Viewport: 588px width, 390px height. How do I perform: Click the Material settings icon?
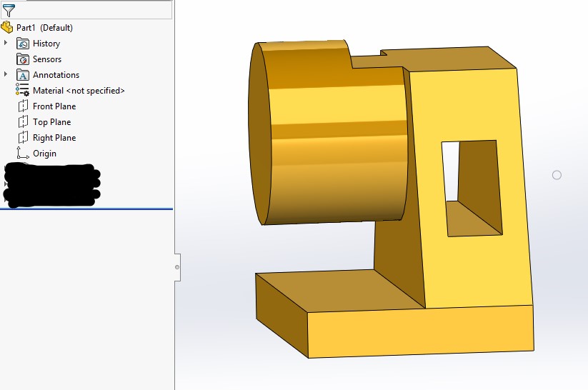tap(22, 91)
